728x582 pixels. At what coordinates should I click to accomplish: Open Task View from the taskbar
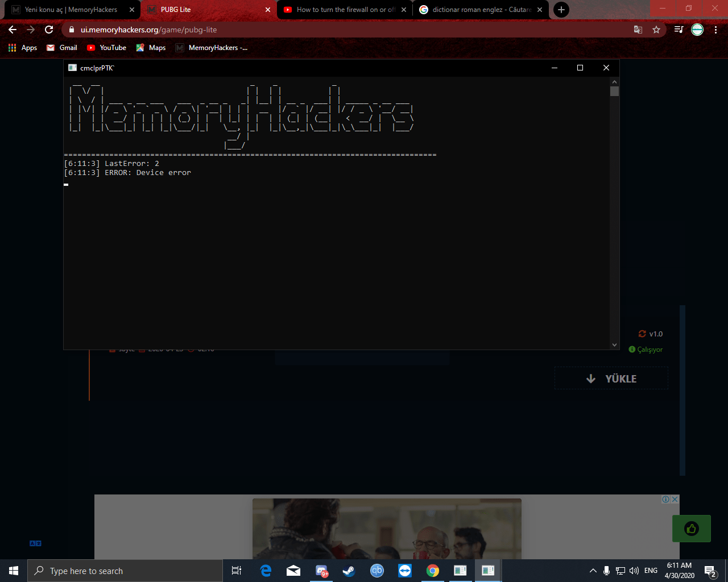(x=237, y=571)
